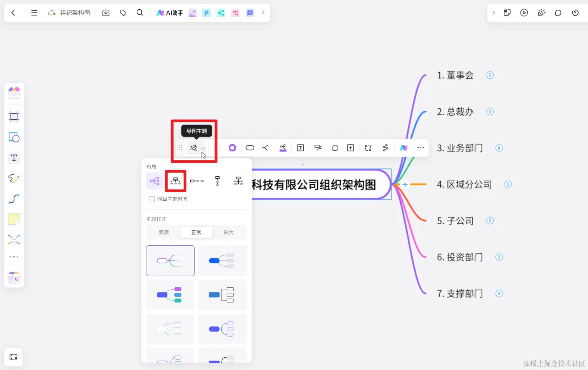588x370 pixels.
Task: Open the shapes tool in the sidebar
Action: 14,137
